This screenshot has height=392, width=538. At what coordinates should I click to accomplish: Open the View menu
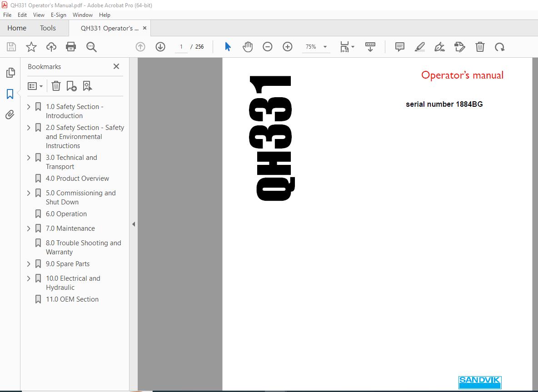(x=39, y=15)
